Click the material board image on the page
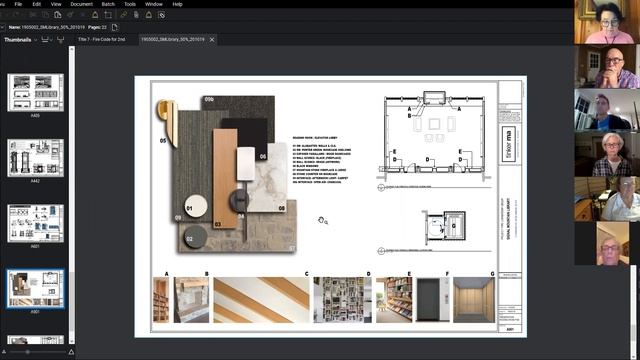The image size is (640, 360). pyautogui.click(x=227, y=175)
